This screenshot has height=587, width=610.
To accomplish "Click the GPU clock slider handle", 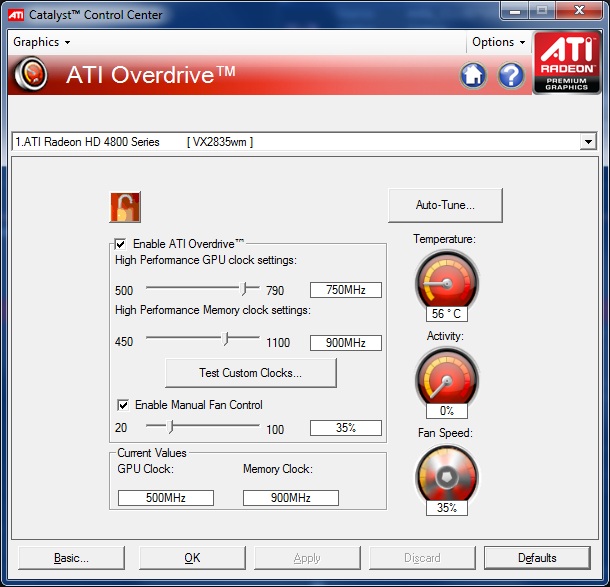I will click(244, 289).
